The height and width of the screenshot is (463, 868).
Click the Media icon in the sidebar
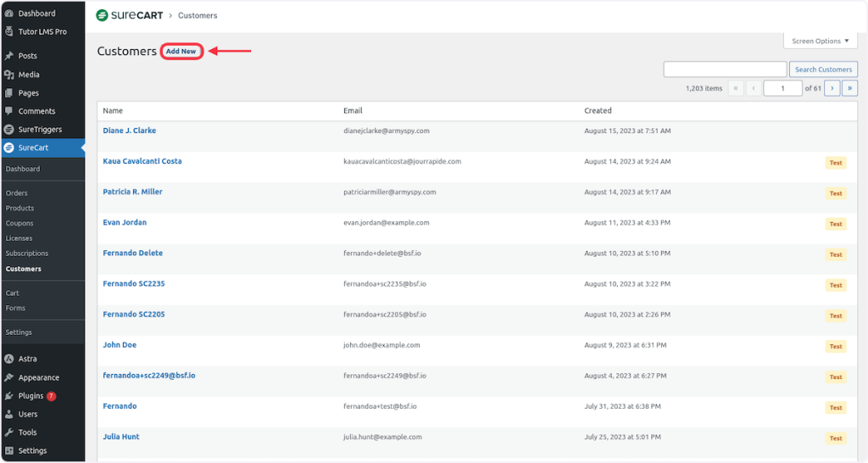pos(8,75)
